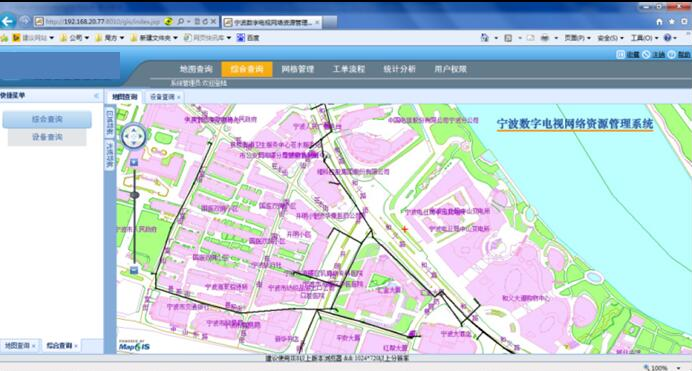
Task: Open the 工具(O) dropdown menu
Action: pos(644,38)
